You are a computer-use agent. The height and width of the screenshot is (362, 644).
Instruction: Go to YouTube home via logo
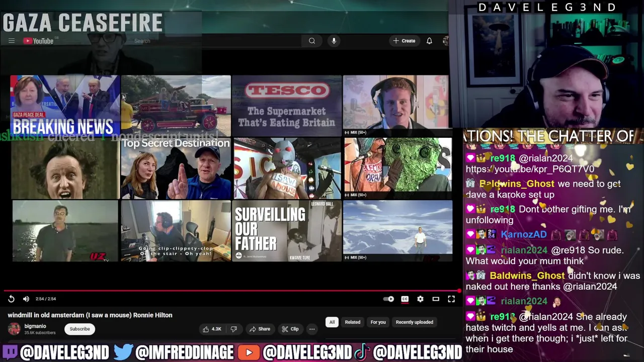(x=39, y=41)
